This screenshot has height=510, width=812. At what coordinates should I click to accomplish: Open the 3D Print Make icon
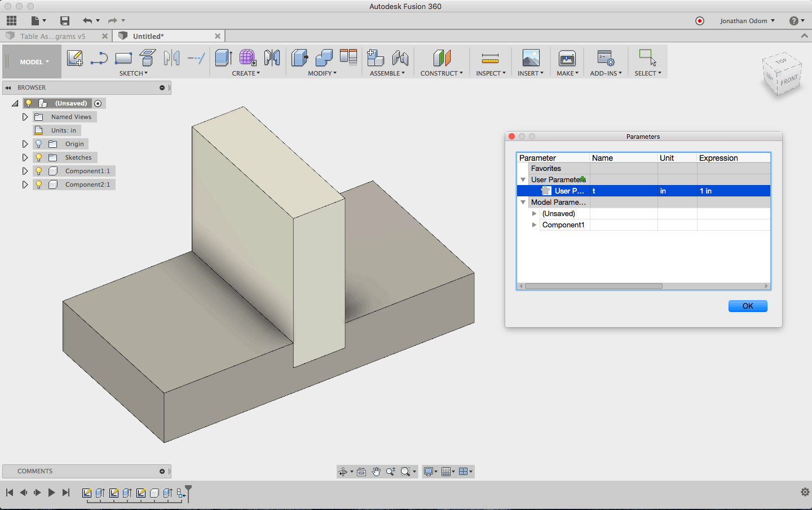[x=567, y=58]
